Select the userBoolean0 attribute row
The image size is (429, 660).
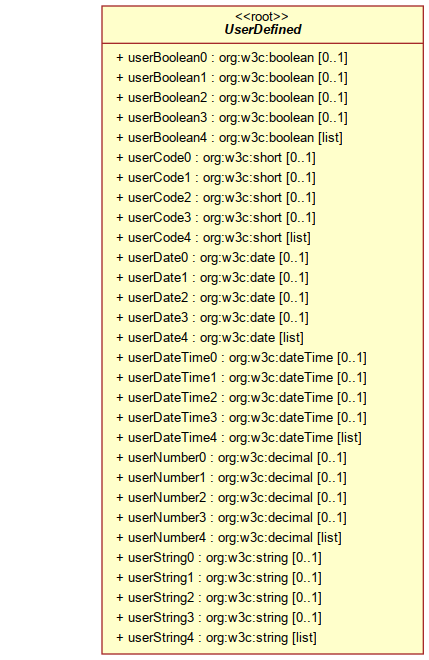click(232, 58)
